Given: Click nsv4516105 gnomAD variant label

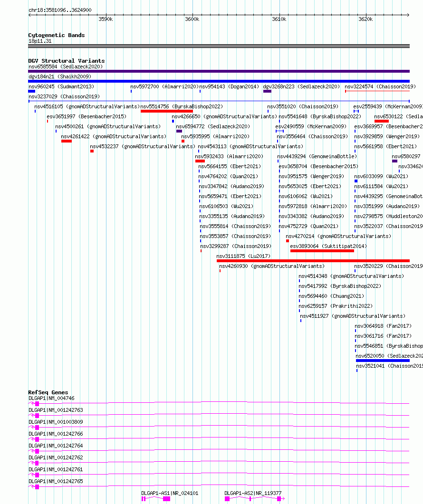Looking at the screenshot, I should click(87, 106).
